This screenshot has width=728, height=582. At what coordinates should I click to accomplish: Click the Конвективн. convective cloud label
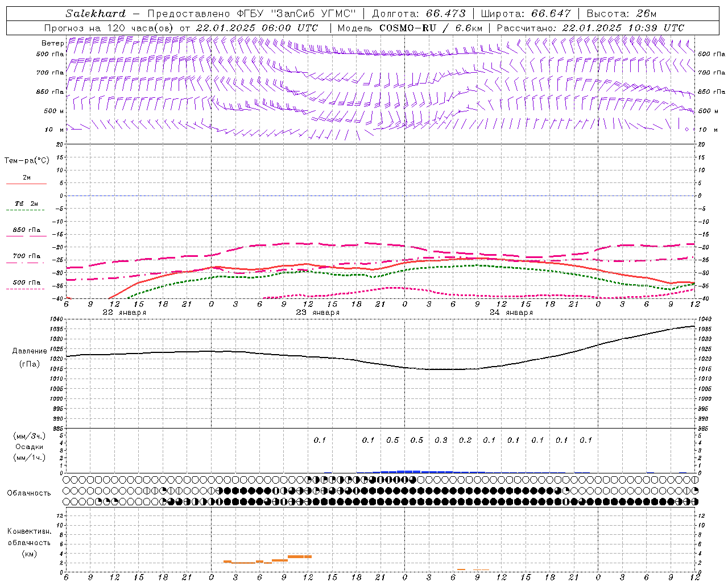[29, 531]
